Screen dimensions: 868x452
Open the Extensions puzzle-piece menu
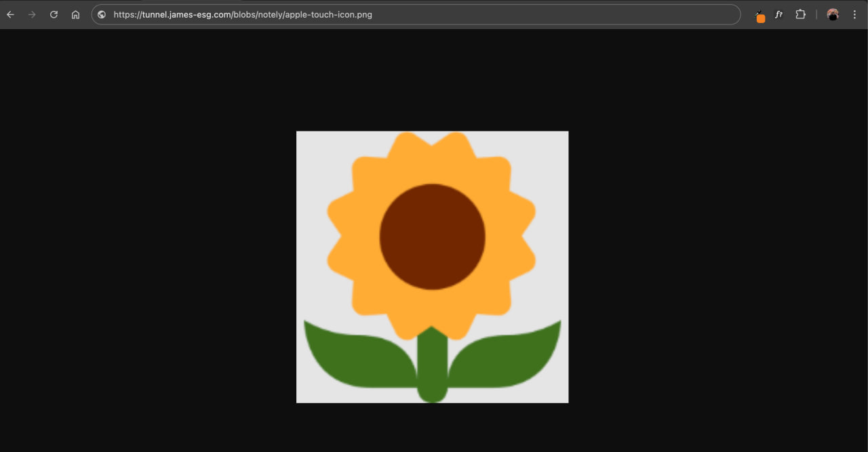(x=800, y=14)
